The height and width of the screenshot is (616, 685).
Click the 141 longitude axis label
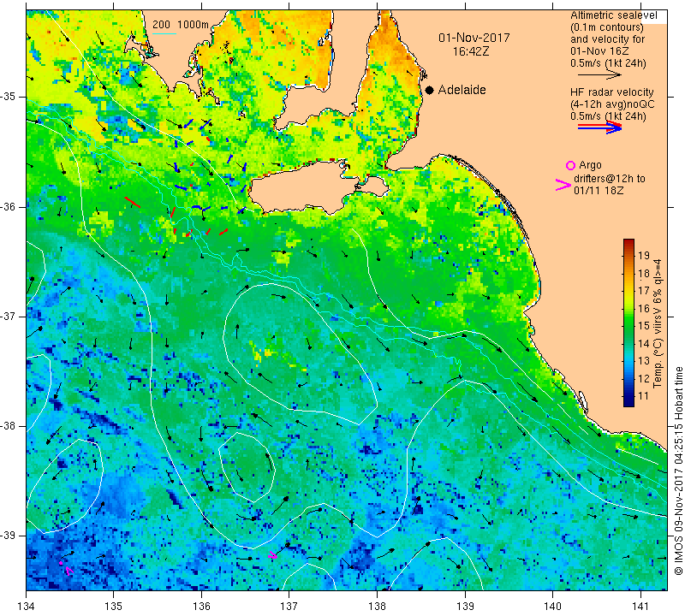click(x=640, y=607)
